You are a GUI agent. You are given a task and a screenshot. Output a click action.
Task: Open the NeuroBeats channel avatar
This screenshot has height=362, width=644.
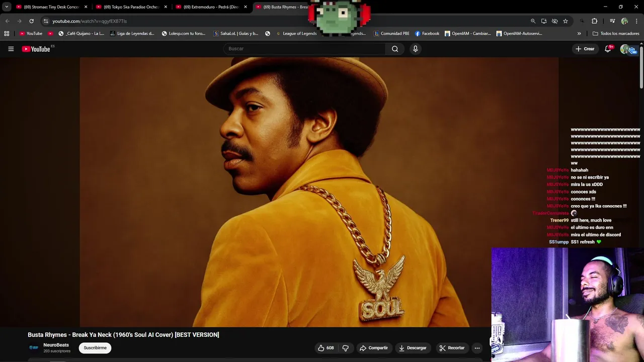(x=34, y=347)
